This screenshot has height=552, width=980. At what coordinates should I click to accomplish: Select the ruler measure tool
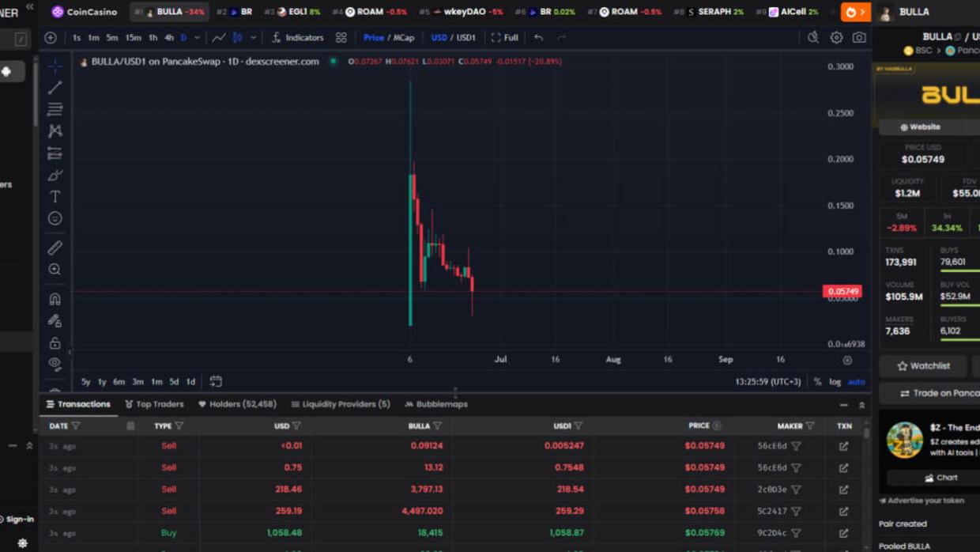[x=55, y=248]
